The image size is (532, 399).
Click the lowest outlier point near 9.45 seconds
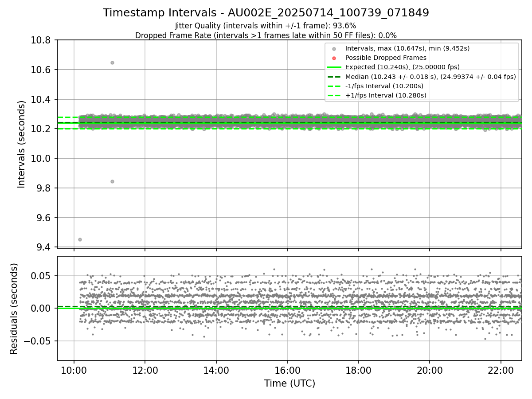80,239
